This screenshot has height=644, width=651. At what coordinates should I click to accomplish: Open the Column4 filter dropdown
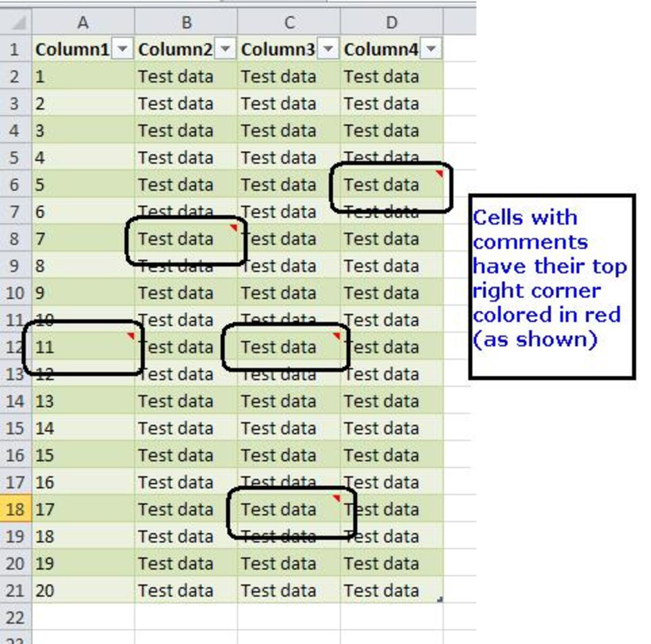tap(431, 49)
